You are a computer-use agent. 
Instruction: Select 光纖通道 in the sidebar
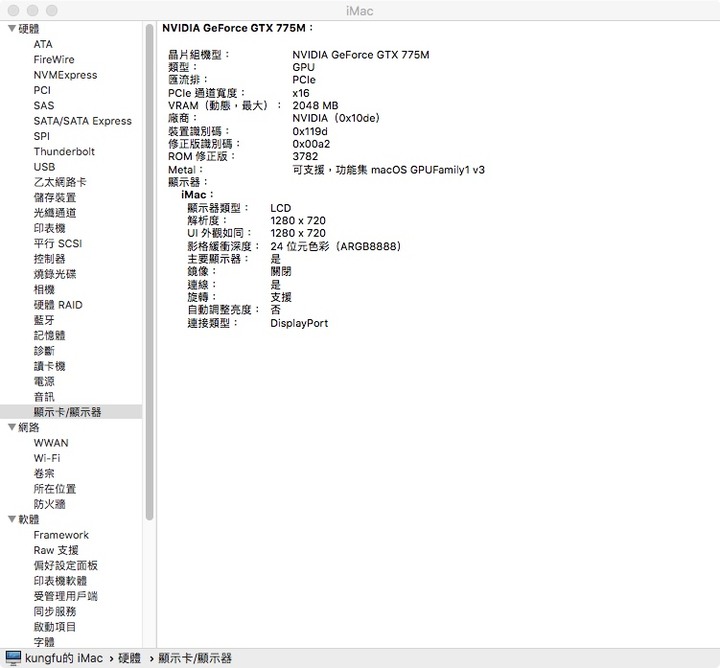point(55,213)
